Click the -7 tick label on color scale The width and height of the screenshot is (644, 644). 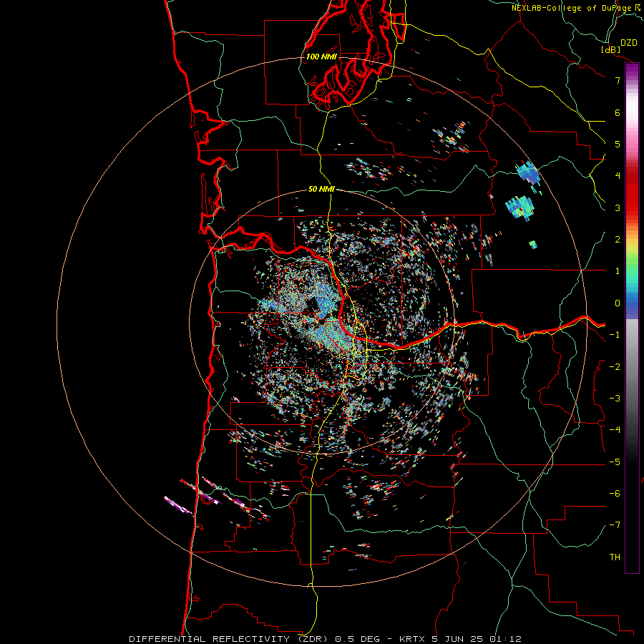tap(615, 525)
